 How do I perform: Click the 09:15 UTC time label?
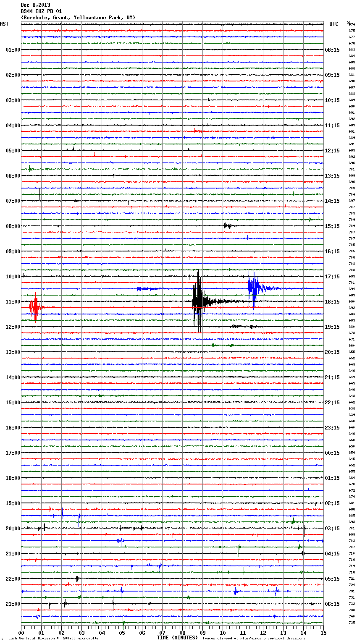332,75
